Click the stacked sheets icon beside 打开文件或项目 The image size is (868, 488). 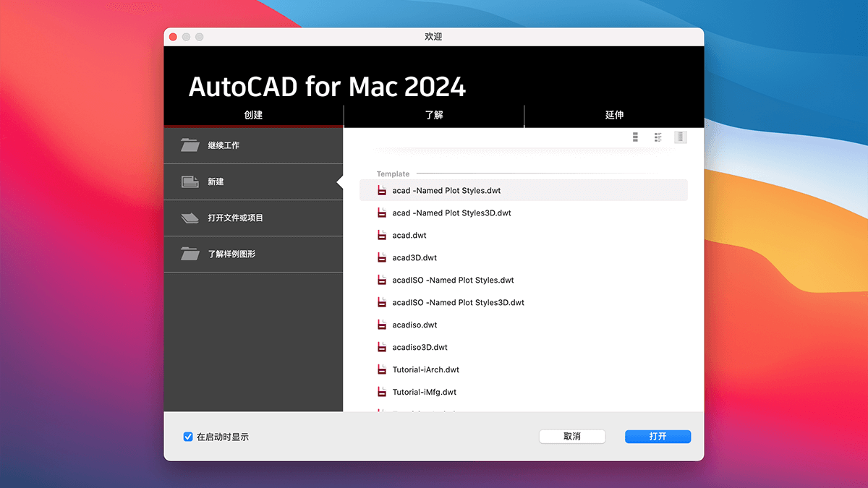190,218
